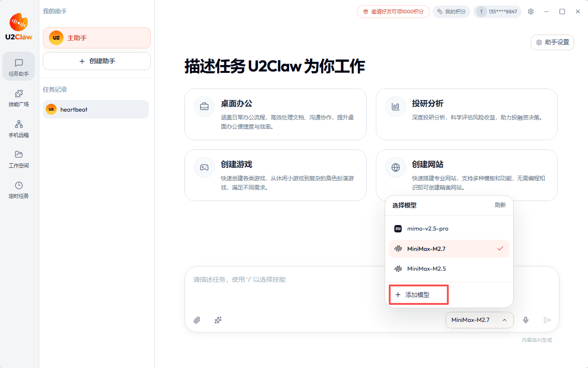The height and width of the screenshot is (368, 588).
Task: Click the mimo Xiaomi logo icon
Action: pyautogui.click(x=398, y=229)
